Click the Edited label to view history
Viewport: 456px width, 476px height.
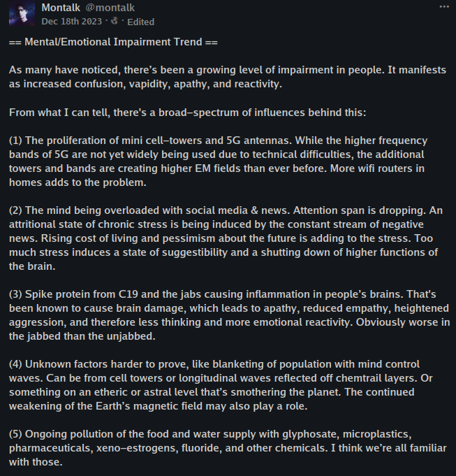[140, 22]
